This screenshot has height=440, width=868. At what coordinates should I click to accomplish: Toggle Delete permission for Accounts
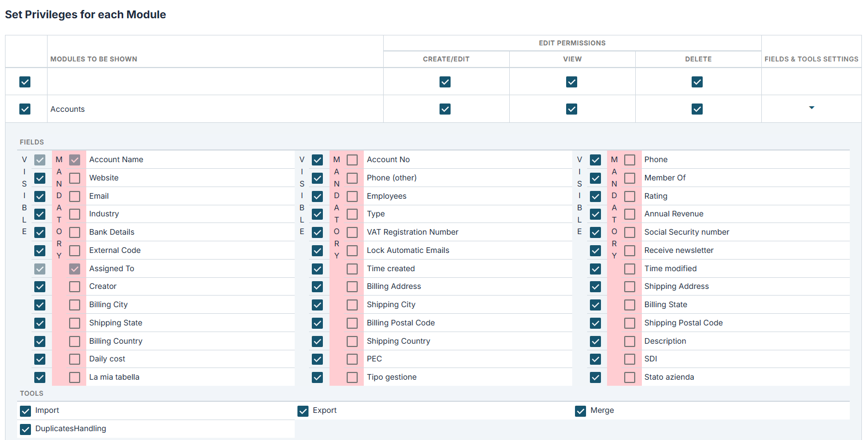pyautogui.click(x=697, y=109)
